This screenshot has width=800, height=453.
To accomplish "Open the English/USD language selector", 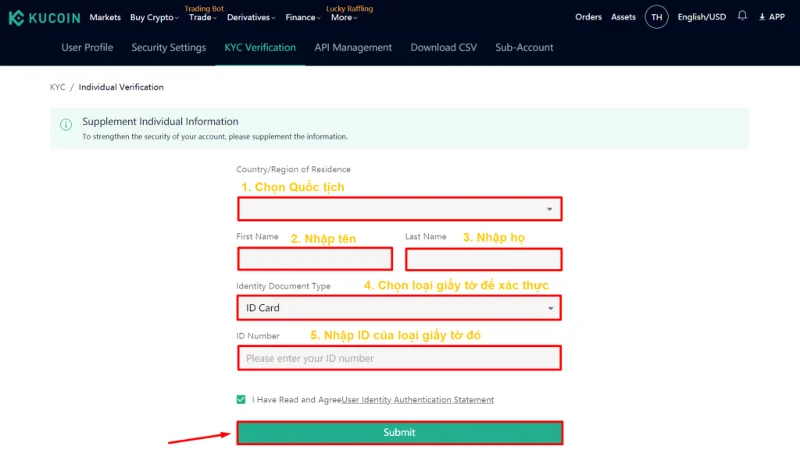I will pyautogui.click(x=702, y=17).
